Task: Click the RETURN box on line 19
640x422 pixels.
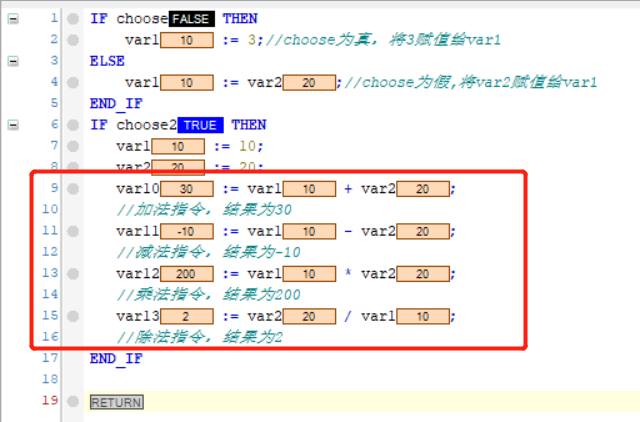Action: [117, 402]
